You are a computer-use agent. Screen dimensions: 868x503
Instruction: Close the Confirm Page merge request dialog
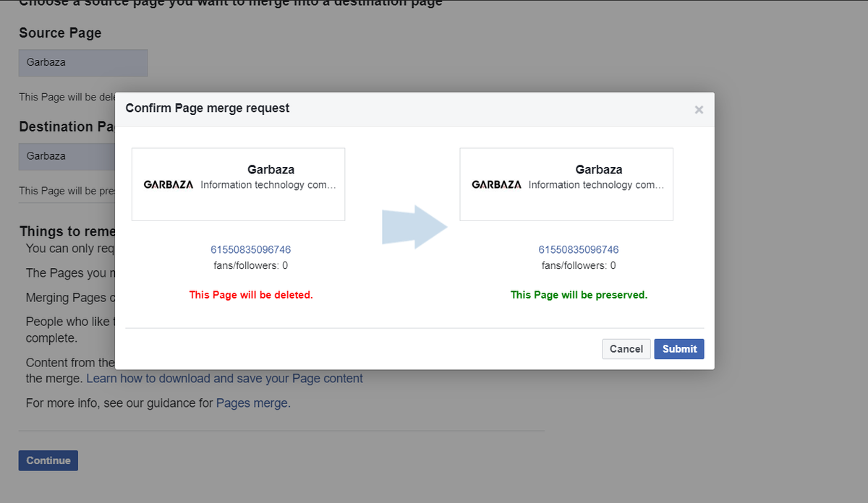click(698, 110)
